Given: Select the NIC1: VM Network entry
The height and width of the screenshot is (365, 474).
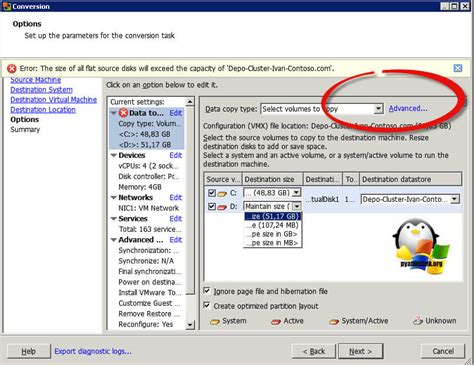Looking at the screenshot, I should 149,208.
